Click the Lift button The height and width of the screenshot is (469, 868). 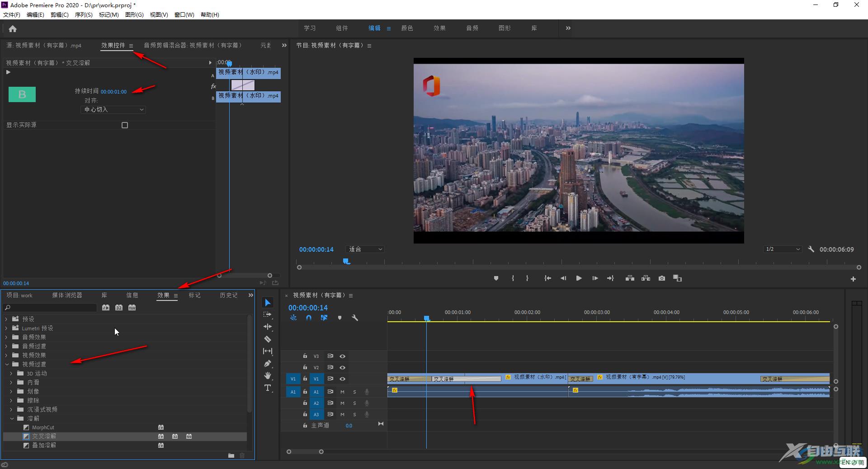point(630,278)
